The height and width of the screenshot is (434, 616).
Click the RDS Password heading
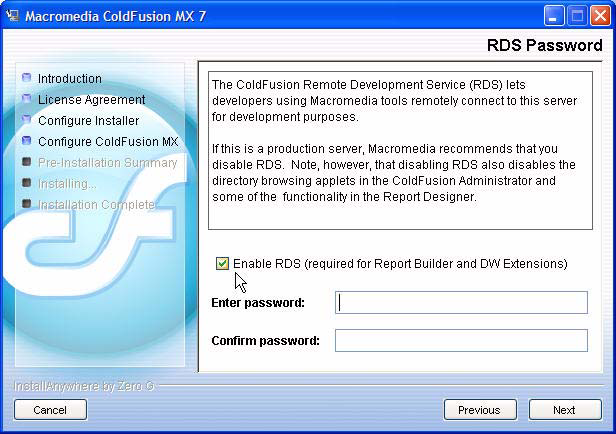544,45
